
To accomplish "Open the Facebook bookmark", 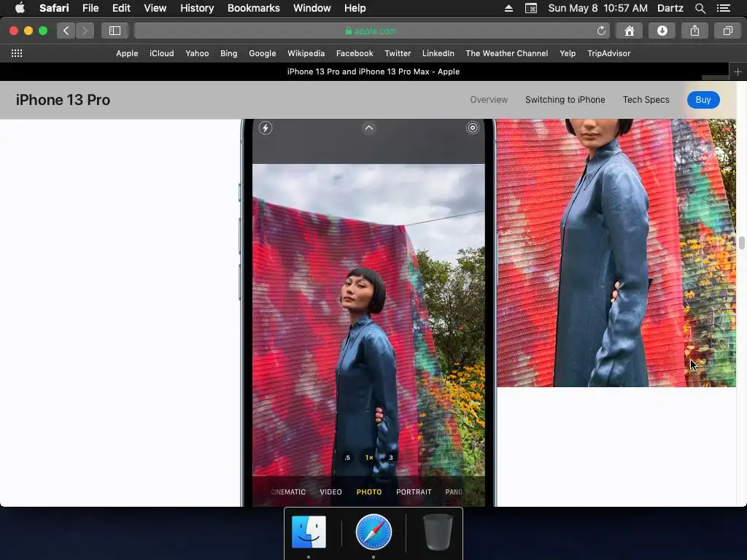I will point(355,53).
